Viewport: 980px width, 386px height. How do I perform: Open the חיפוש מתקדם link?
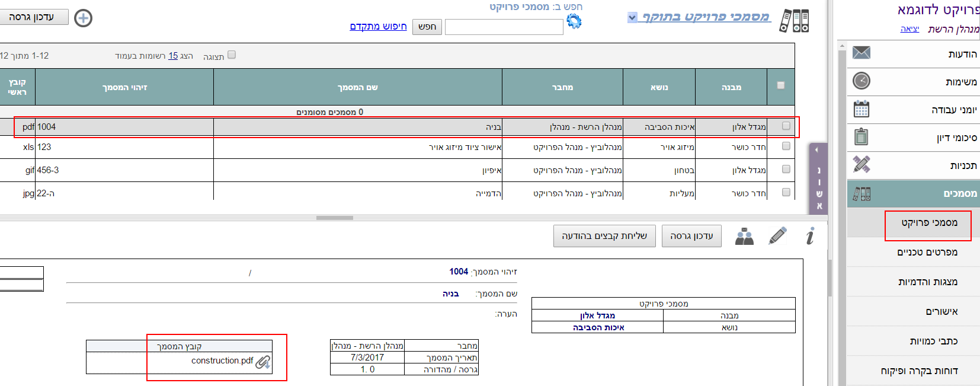point(378,27)
